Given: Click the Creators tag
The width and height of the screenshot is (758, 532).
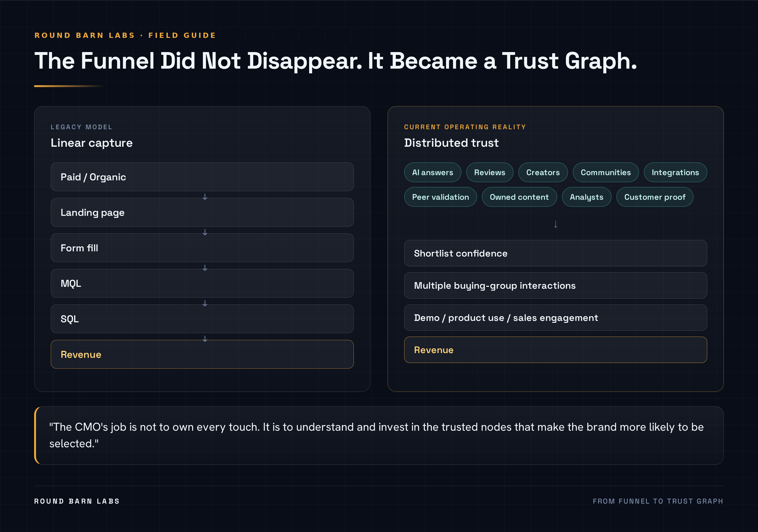Looking at the screenshot, I should [x=543, y=172].
